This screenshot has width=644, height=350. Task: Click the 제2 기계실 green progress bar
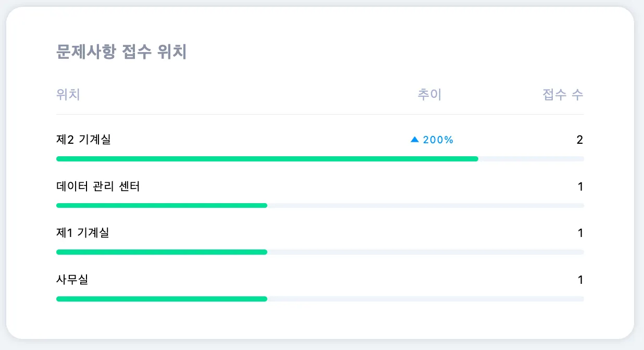pos(267,159)
